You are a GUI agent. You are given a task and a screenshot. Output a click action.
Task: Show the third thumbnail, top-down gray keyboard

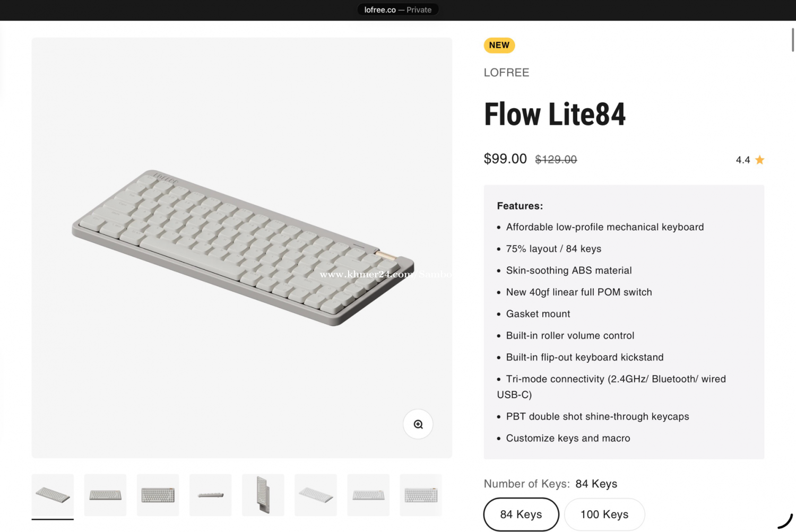click(x=158, y=495)
